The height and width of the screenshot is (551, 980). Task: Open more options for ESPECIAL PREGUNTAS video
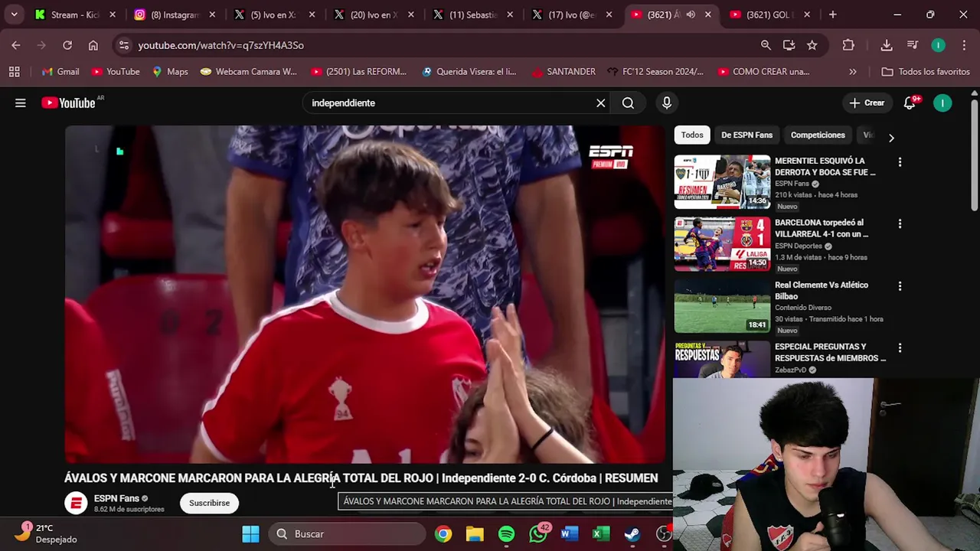coord(900,348)
